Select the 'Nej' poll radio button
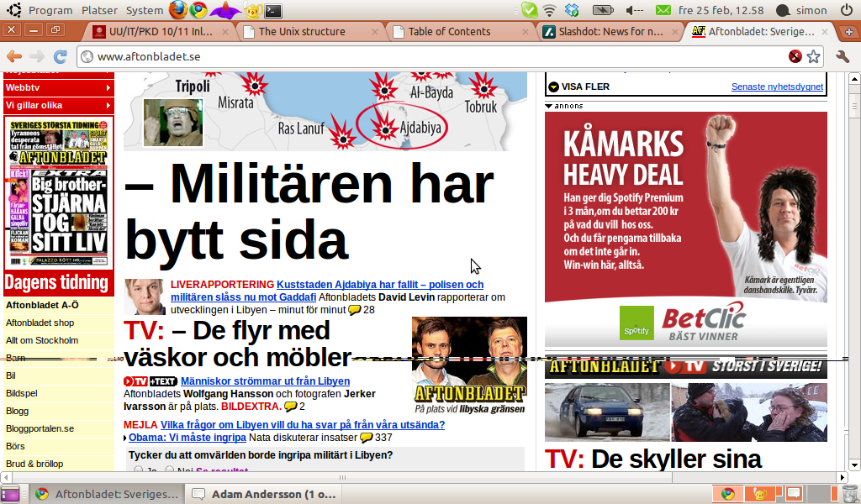 click(171, 472)
